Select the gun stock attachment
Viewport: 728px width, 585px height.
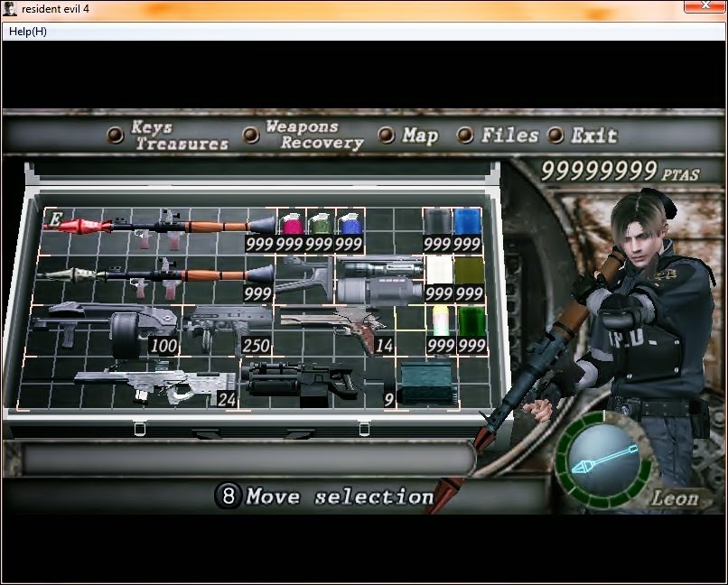point(304,280)
